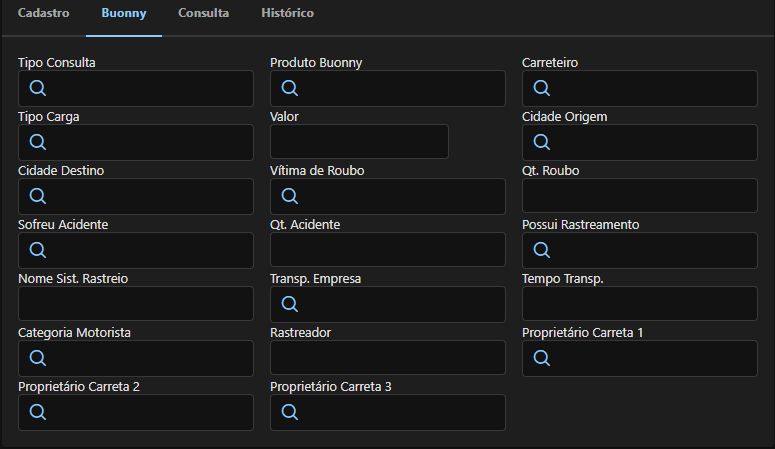Open the Carreteiro lookup search icon
This screenshot has width=775, height=449.
pyautogui.click(x=542, y=88)
